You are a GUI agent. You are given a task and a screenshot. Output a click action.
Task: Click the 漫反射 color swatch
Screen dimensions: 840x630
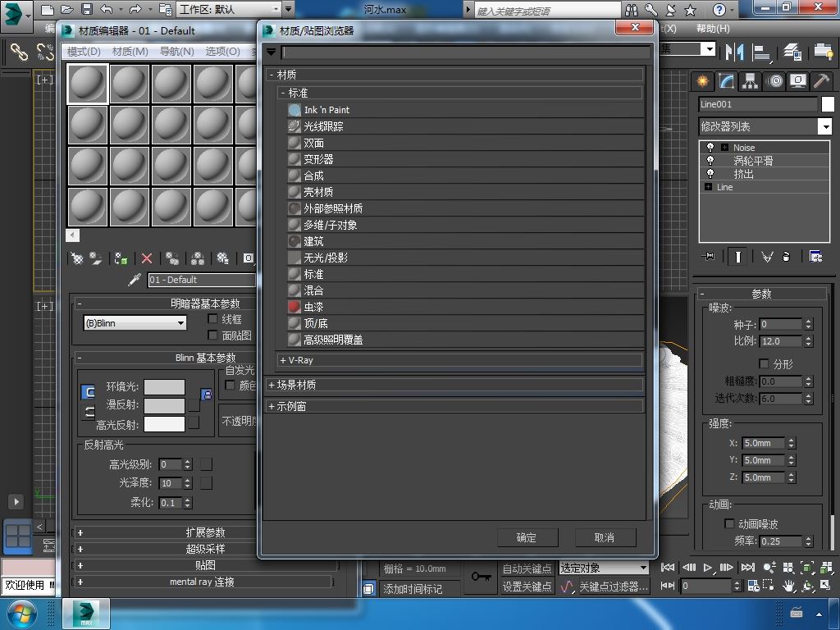point(164,405)
